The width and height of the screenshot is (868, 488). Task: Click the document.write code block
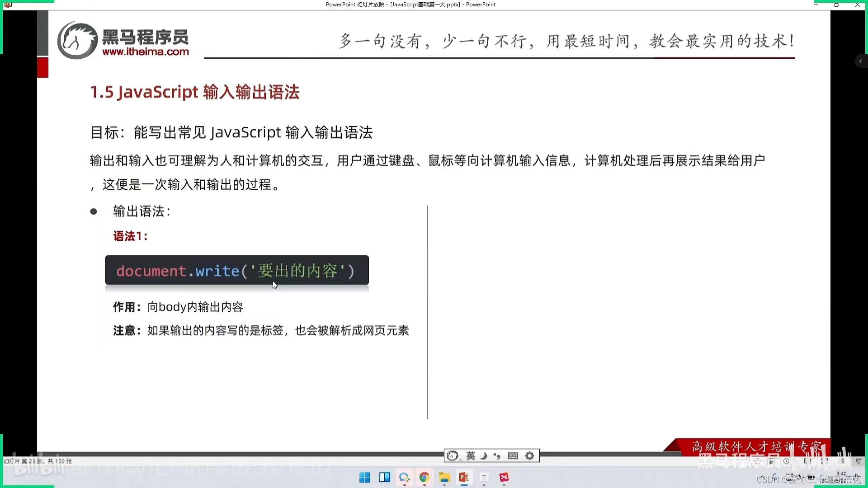[x=237, y=270]
